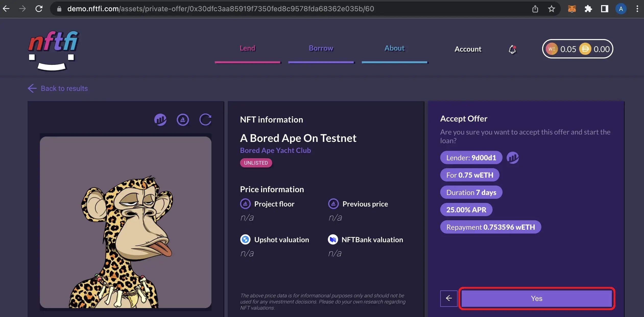Screen dimensions: 644x317
Task: Click the 'NFT information' heading
Action: 271,119
